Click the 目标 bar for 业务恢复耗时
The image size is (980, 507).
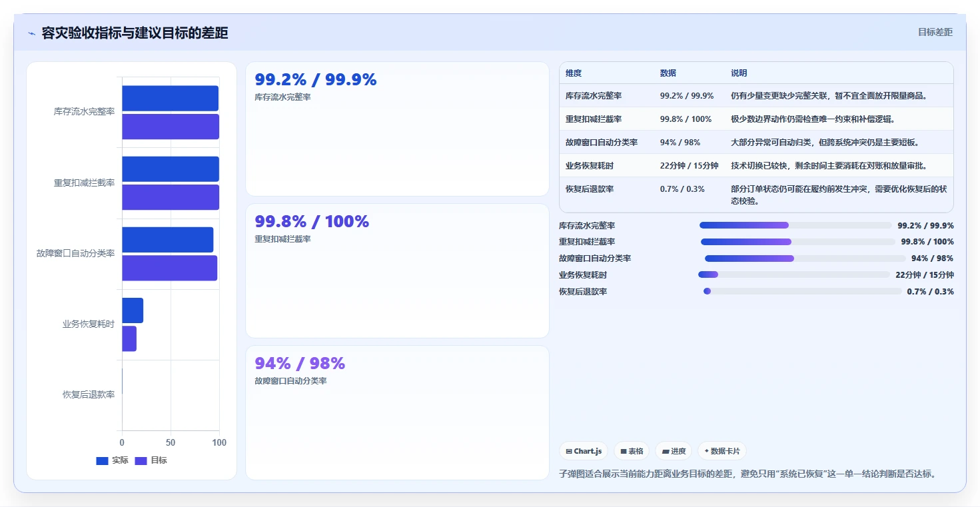[x=129, y=338]
